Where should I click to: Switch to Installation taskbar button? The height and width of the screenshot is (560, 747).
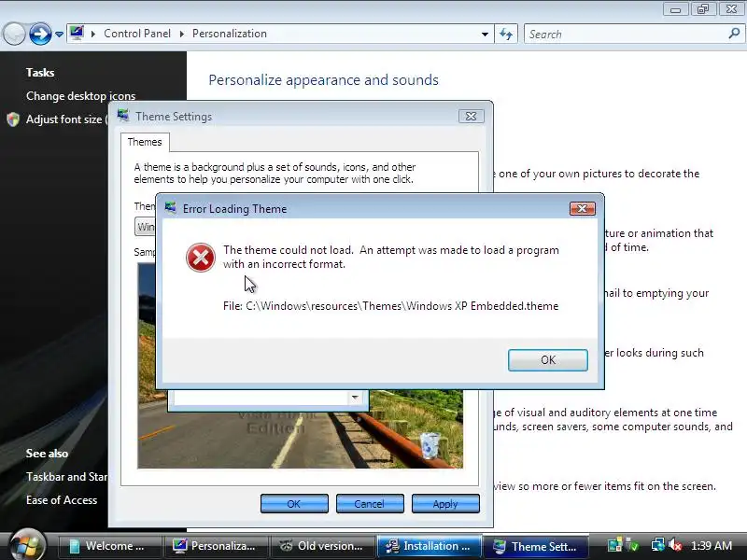tap(429, 546)
